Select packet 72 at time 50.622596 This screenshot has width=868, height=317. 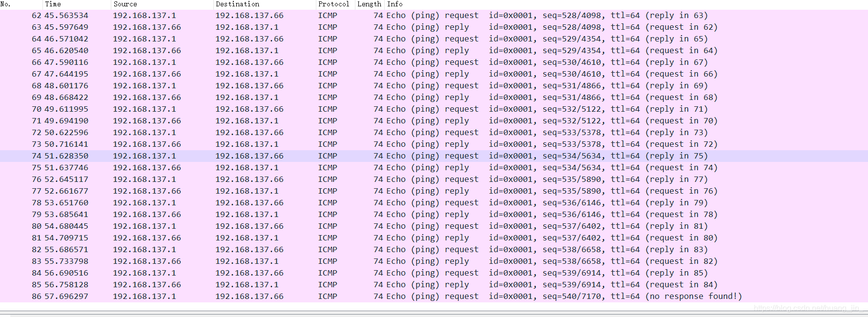tap(434, 133)
